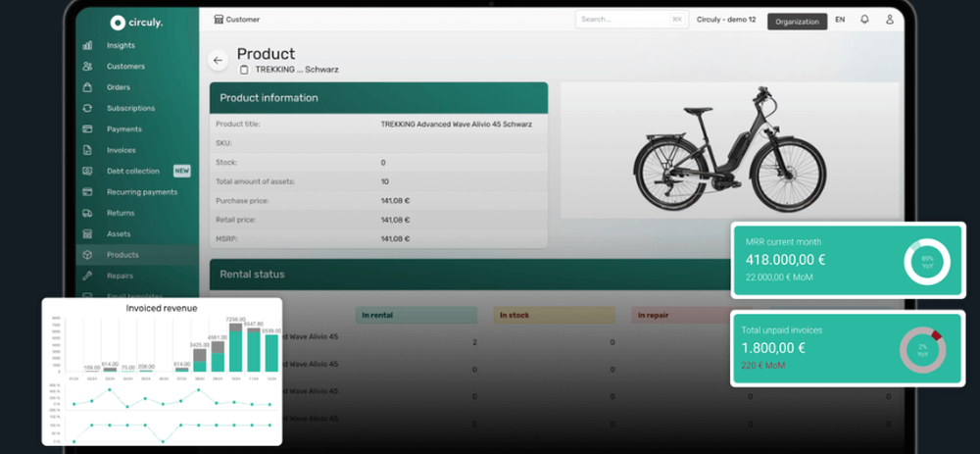This screenshot has height=454, width=980.
Task: Click the Assets icon in sidebar
Action: point(87,234)
